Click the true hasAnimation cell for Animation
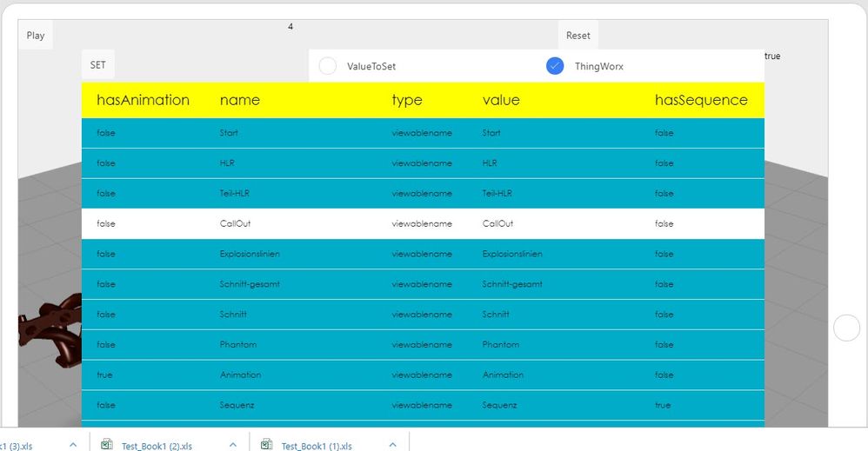The image size is (868, 451). point(104,375)
